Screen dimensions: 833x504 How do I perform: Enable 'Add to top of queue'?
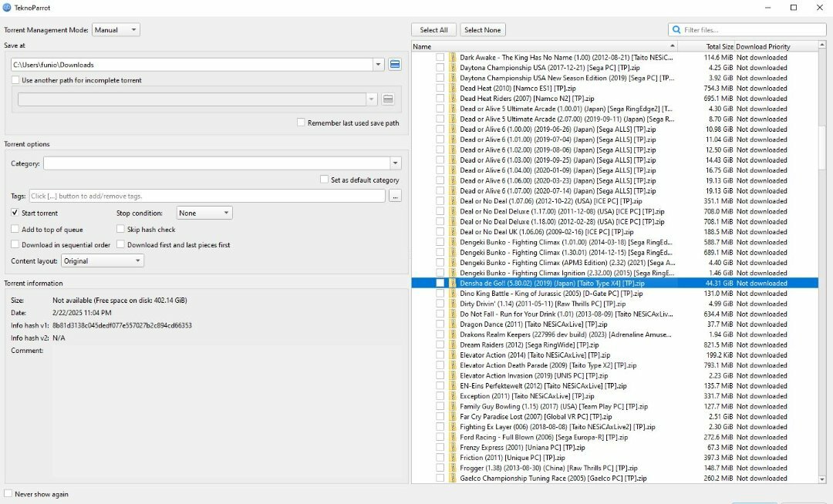pyautogui.click(x=15, y=229)
